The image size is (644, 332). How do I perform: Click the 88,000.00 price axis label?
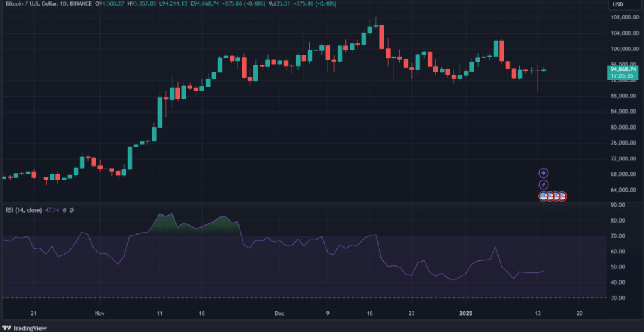(x=625, y=96)
